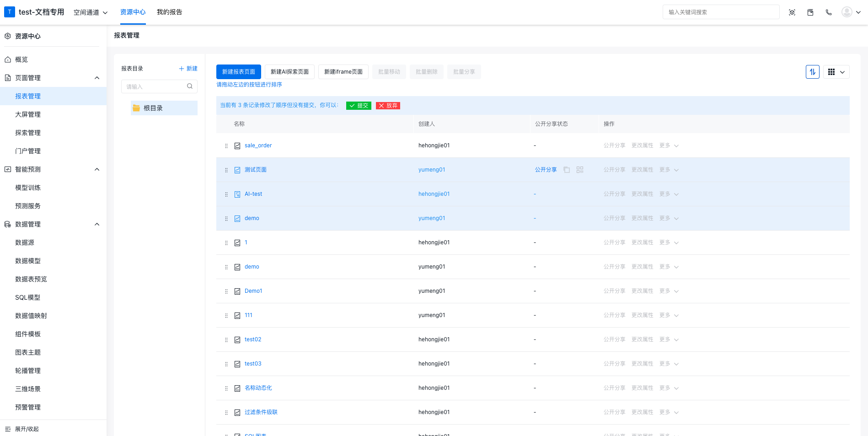This screenshot has width=868, height=436.
Task: Click the report icon beside 名称动态化
Action: point(237,388)
